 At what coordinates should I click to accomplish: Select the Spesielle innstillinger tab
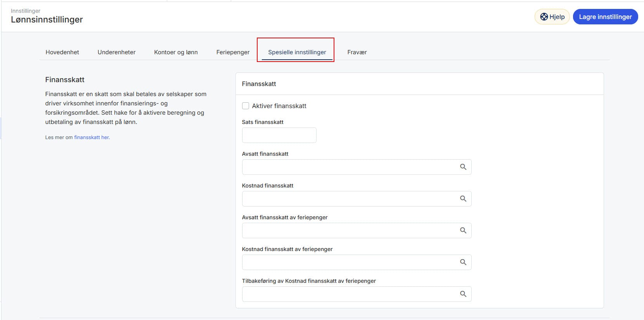(x=297, y=52)
